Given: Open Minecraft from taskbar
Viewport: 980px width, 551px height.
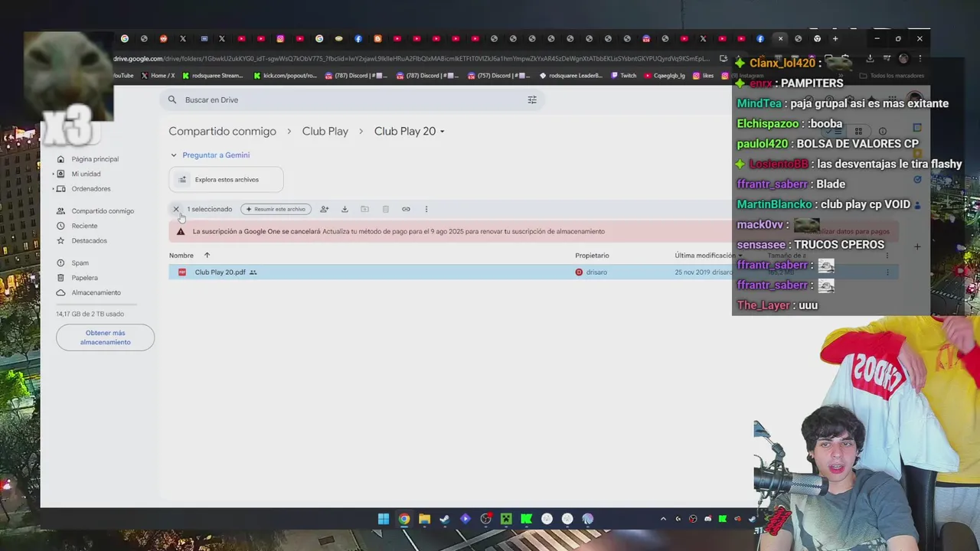Looking at the screenshot, I should point(506,519).
